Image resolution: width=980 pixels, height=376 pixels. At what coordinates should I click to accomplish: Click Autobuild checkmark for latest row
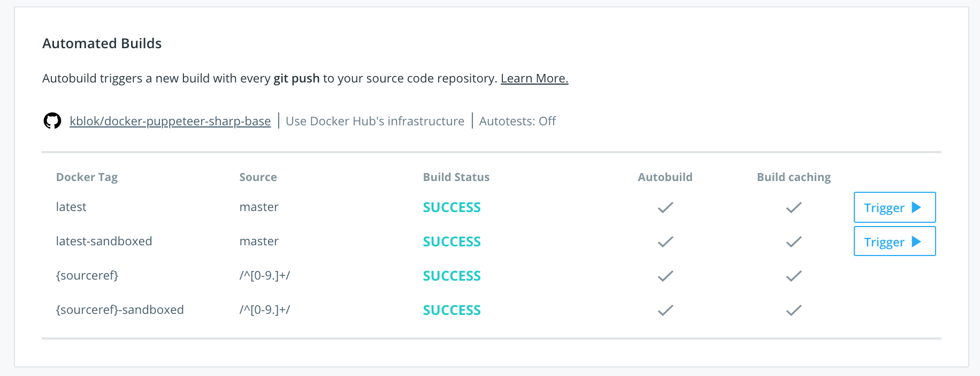click(x=665, y=207)
